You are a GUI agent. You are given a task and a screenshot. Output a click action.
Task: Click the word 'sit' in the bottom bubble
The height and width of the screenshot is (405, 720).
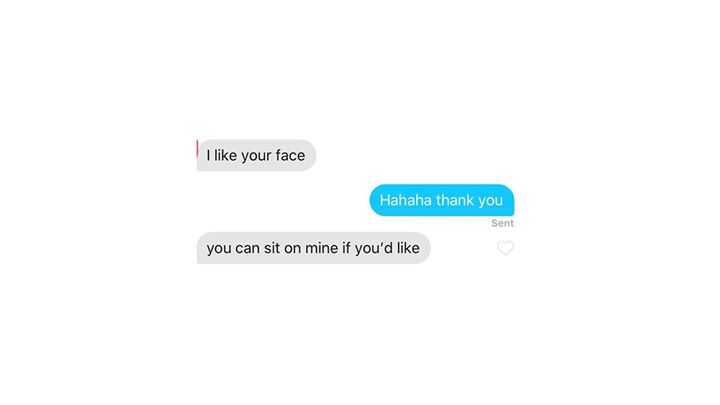coord(272,248)
